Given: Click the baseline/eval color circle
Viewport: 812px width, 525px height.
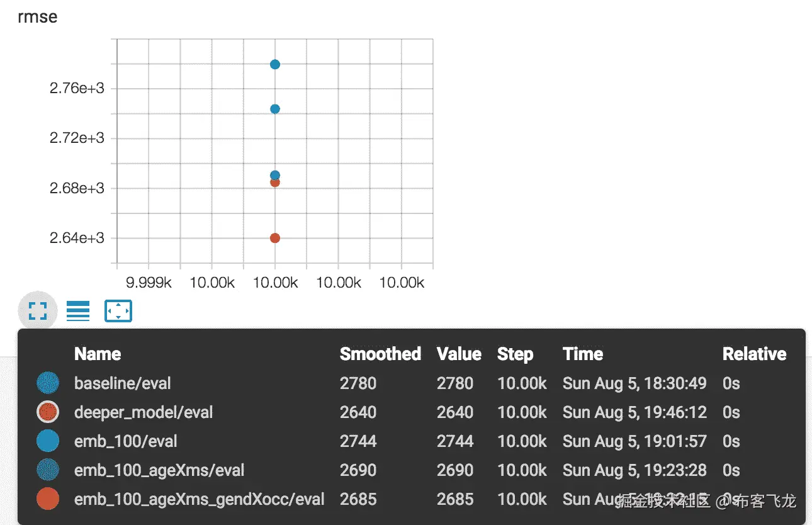Looking at the screenshot, I should (48, 383).
